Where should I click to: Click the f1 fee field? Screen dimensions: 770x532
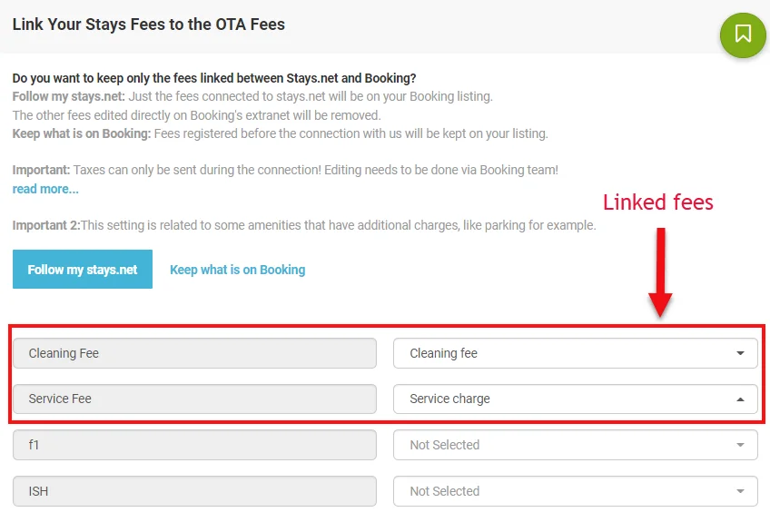tap(194, 445)
